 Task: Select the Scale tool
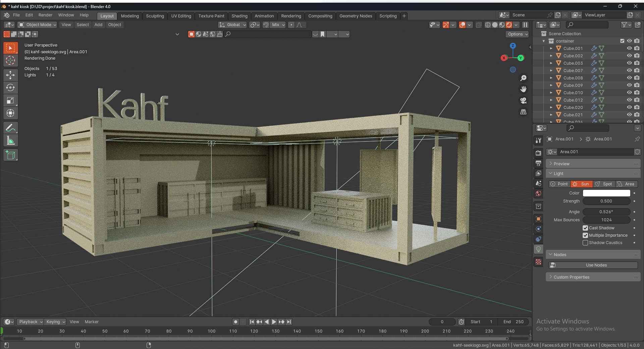coord(10,100)
